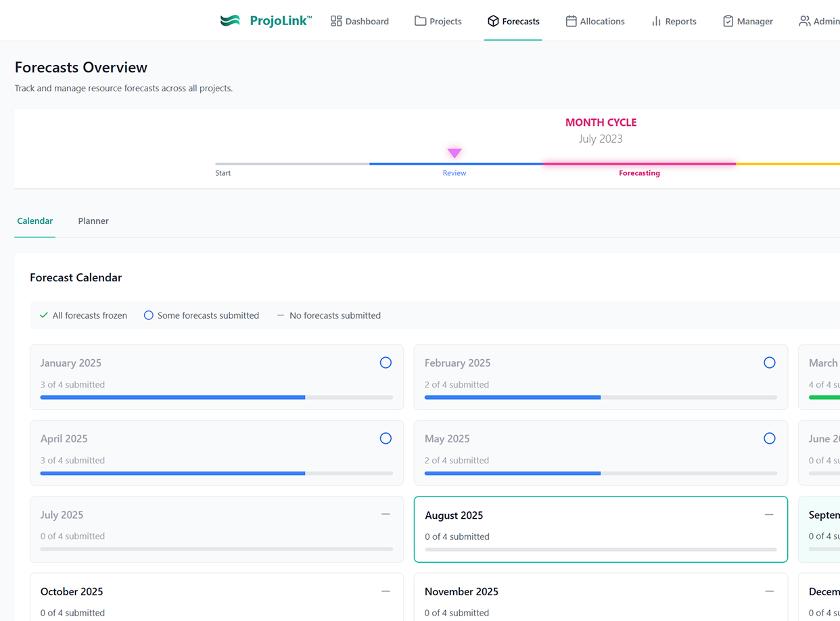Click the November 2025 dash status icon
This screenshot has width=840, height=621.
pyautogui.click(x=770, y=591)
